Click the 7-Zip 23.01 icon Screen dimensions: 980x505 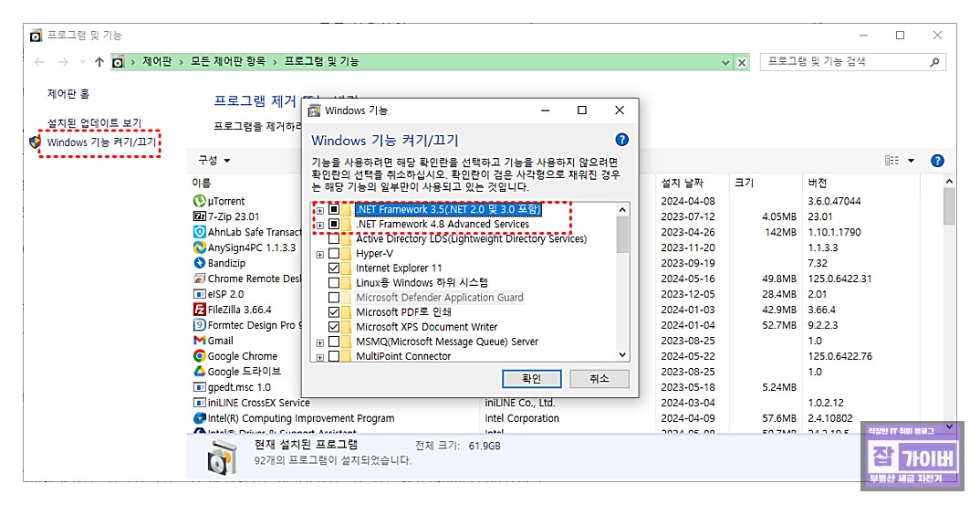pos(199,216)
